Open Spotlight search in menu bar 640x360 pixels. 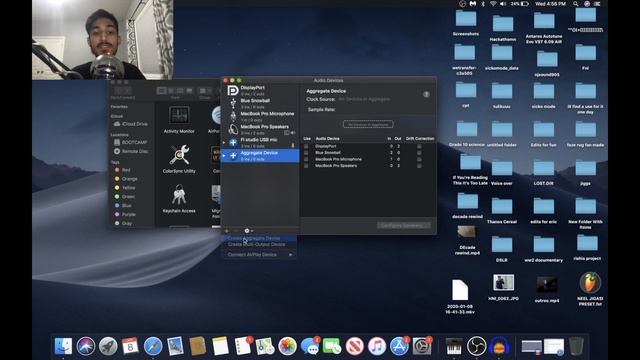(x=576, y=4)
